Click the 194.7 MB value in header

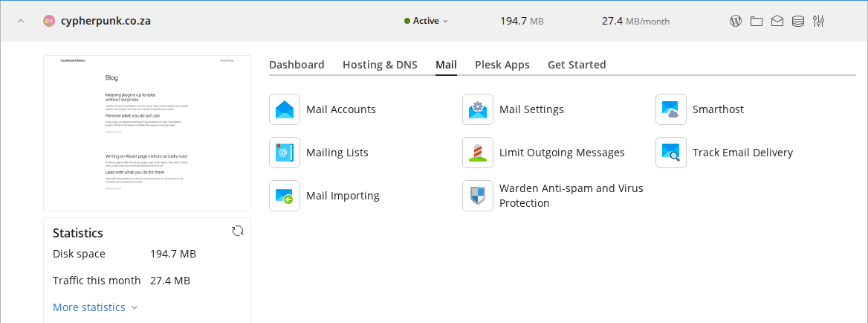coord(522,21)
